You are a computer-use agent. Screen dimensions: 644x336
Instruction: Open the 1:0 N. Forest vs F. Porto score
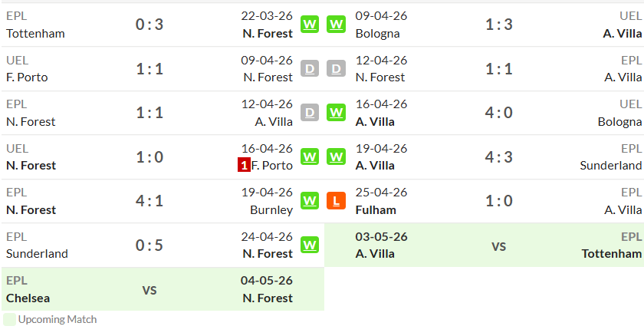click(149, 157)
